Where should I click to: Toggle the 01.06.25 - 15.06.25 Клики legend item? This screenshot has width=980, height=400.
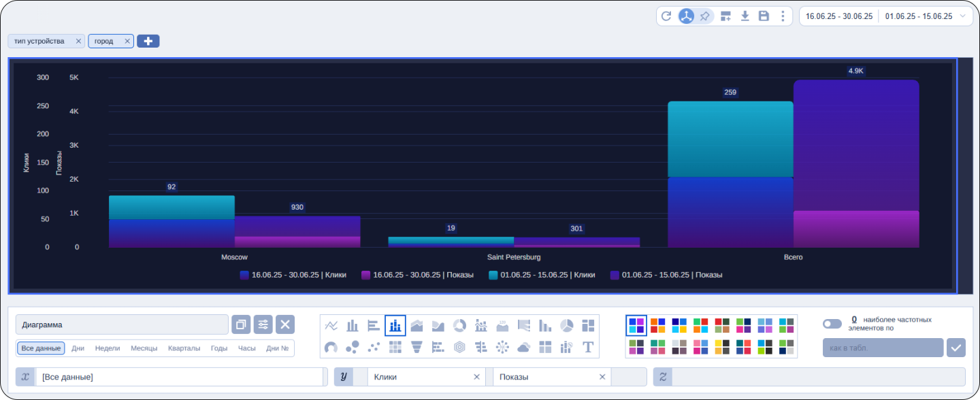tap(542, 275)
